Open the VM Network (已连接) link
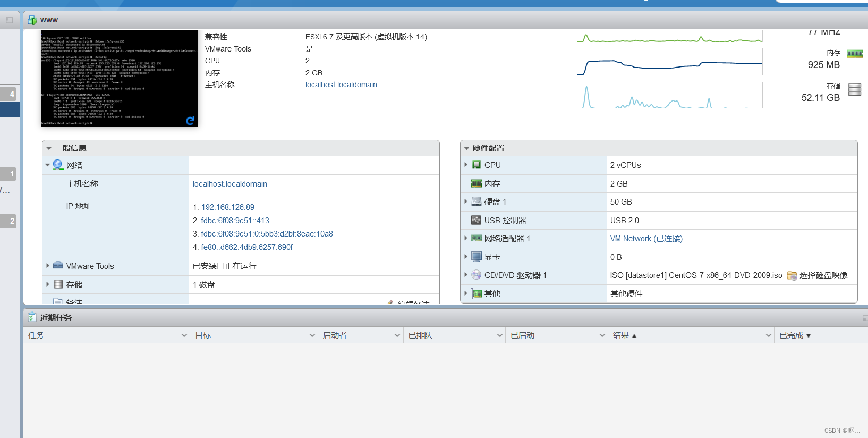 pos(646,239)
